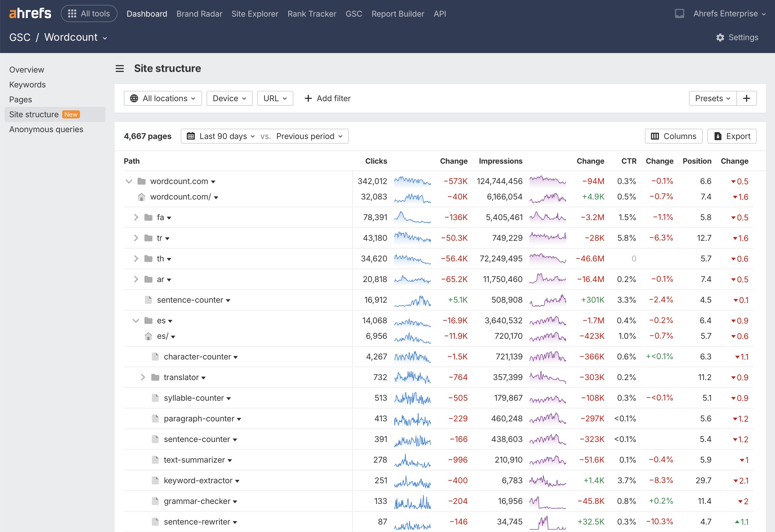The width and height of the screenshot is (775, 532).
Task: Go to the Rank Tracker tab
Action: [x=311, y=14]
